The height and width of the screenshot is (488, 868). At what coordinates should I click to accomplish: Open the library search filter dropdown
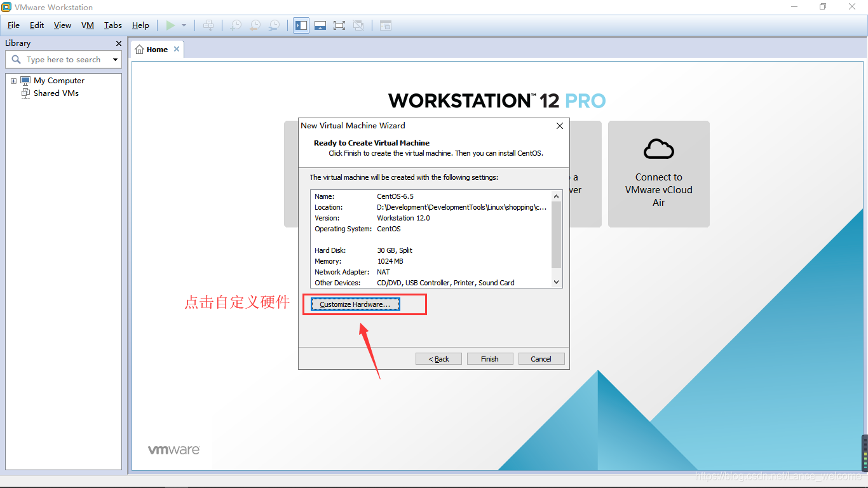[115, 60]
